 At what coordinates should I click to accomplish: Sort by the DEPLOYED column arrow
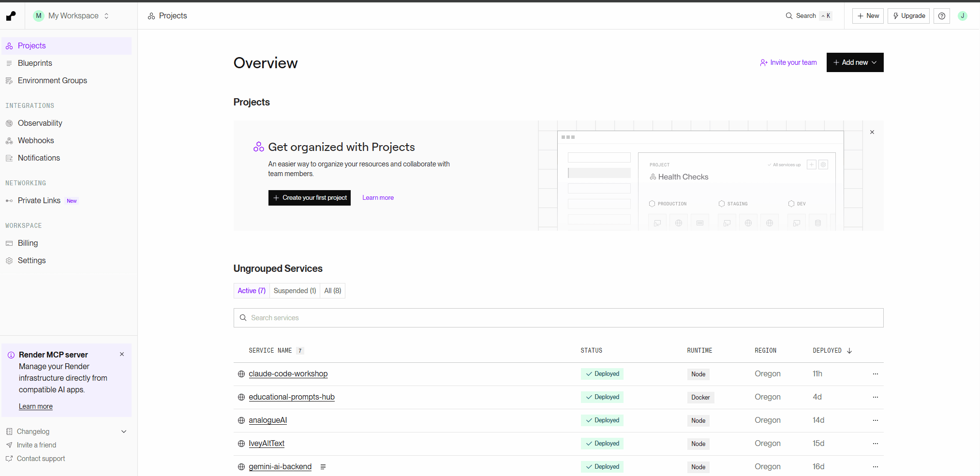click(849, 351)
